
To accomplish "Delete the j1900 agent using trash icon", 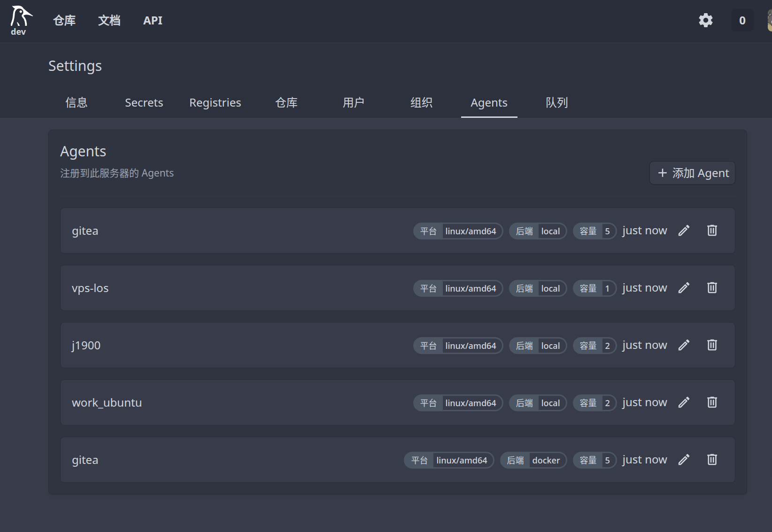I will tap(712, 345).
